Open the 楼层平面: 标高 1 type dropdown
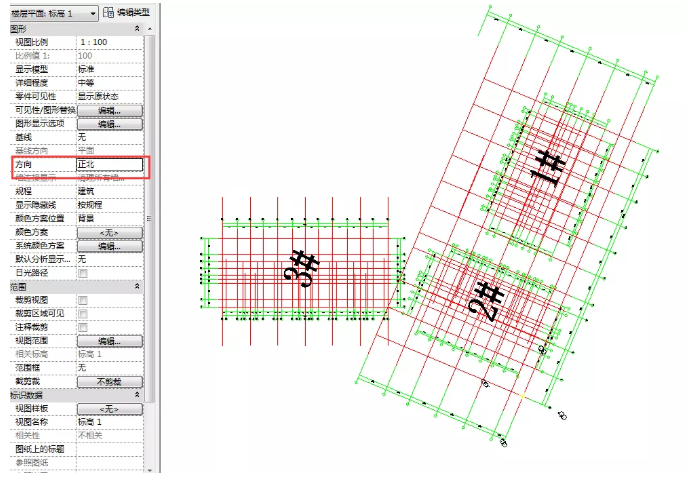The height and width of the screenshot is (480, 694). [x=93, y=13]
